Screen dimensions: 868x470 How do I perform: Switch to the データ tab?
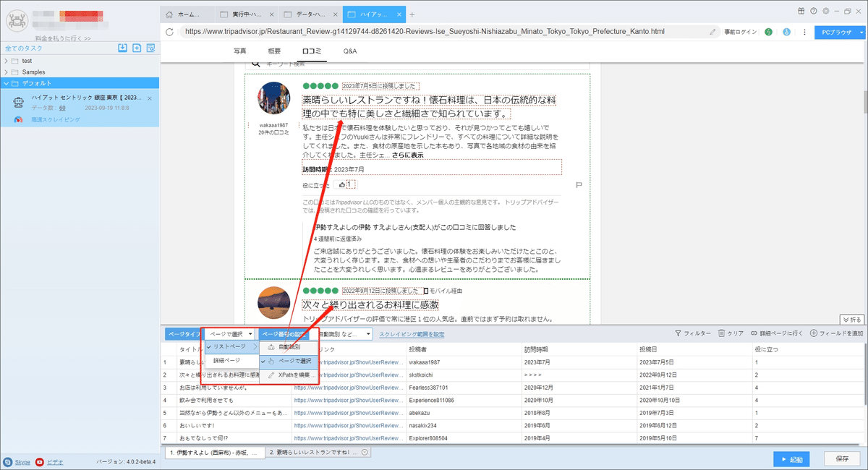[x=310, y=14]
